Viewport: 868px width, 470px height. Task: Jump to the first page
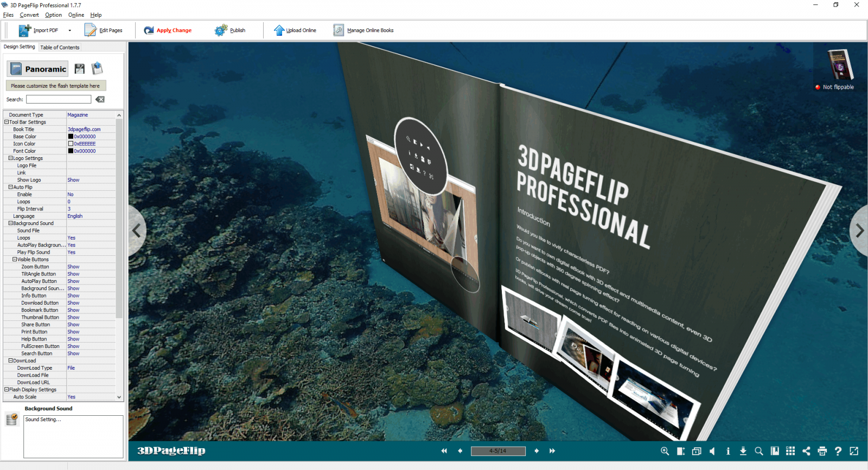point(444,451)
